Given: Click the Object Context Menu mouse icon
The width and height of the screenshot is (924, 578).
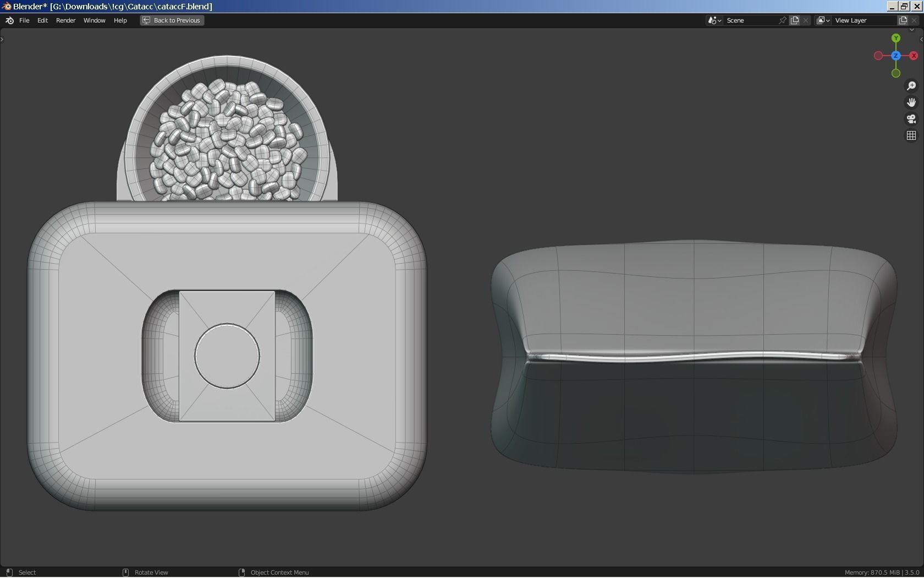Looking at the screenshot, I should tap(241, 572).
